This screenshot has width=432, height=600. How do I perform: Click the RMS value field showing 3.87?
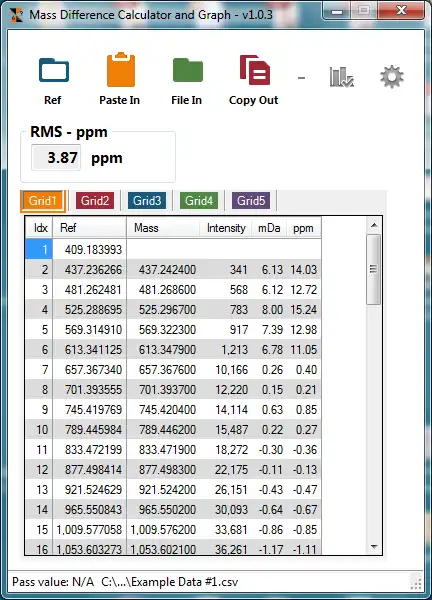(x=56, y=157)
